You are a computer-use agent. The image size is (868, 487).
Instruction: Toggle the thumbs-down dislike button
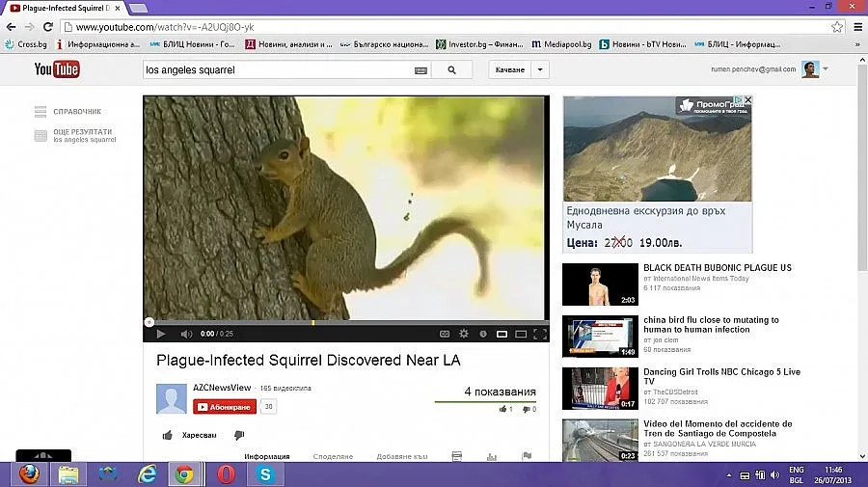239,435
